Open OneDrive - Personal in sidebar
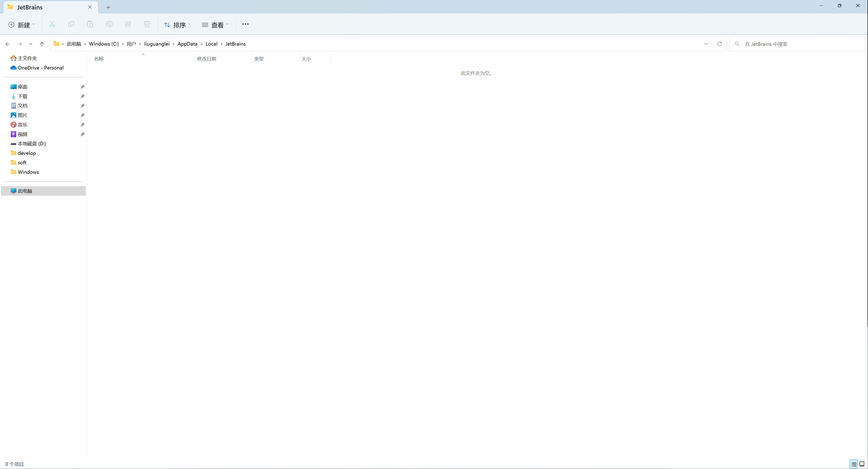 coord(37,68)
